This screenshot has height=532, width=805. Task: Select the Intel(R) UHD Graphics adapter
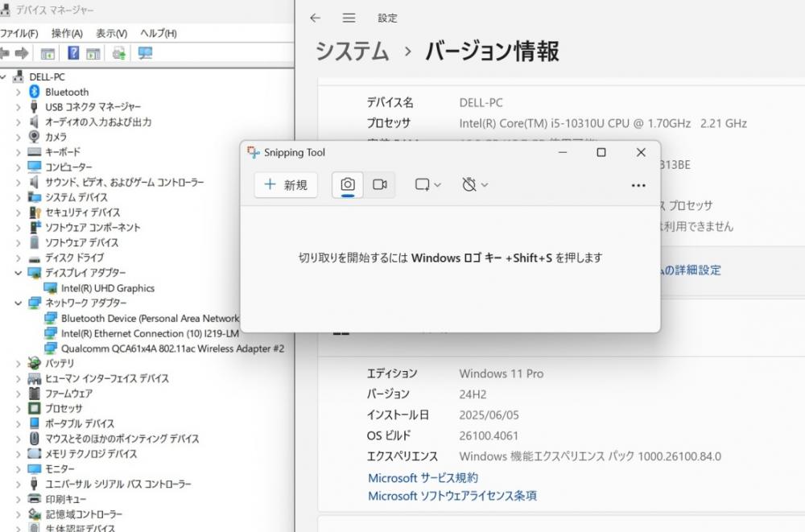click(x=108, y=288)
